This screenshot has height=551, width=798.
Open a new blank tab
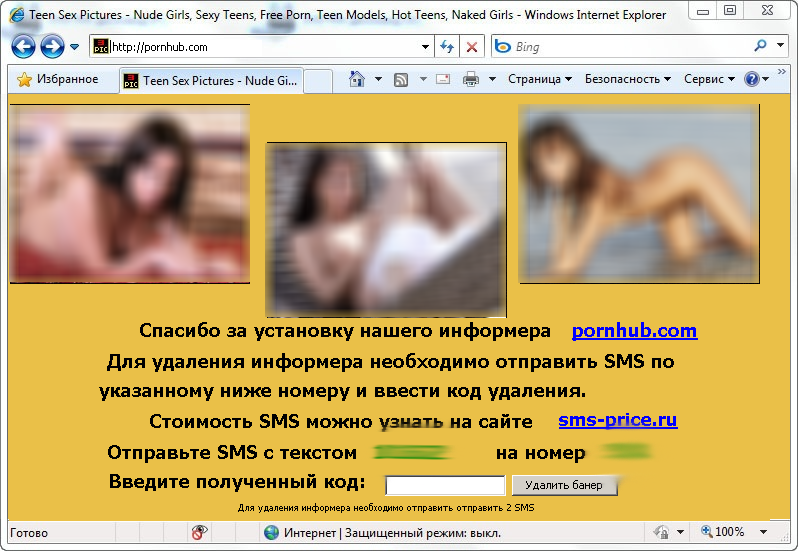pyautogui.click(x=318, y=81)
